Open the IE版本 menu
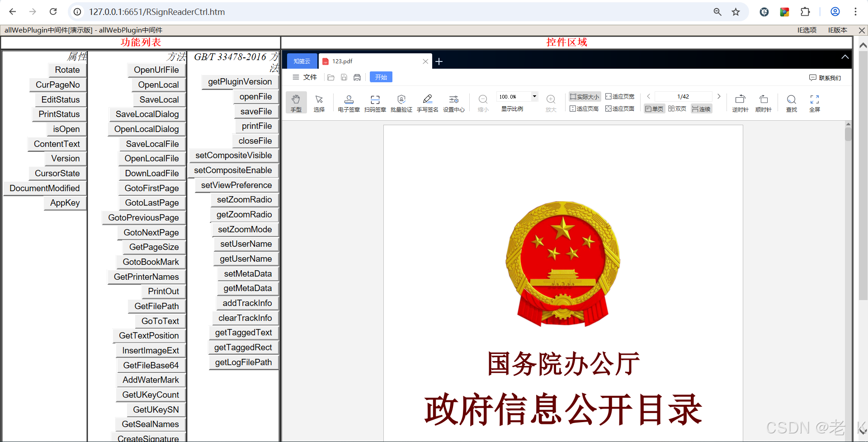The image size is (868, 442). coord(837,30)
